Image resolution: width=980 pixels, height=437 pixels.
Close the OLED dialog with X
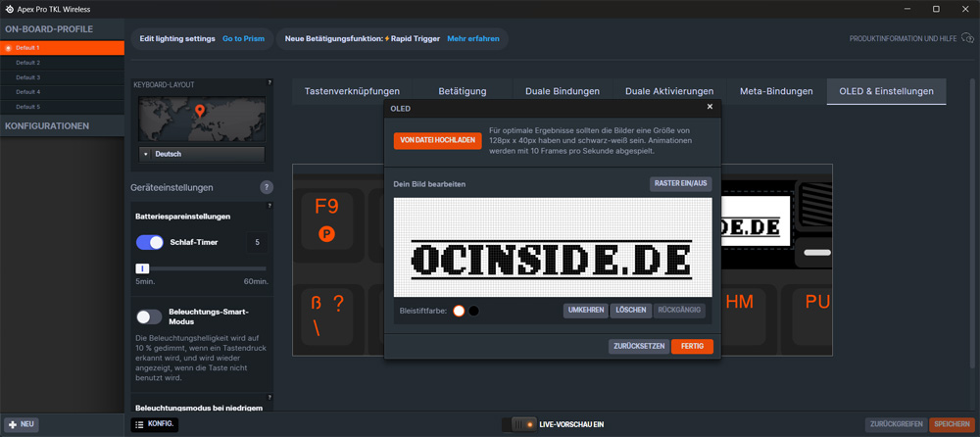[710, 107]
